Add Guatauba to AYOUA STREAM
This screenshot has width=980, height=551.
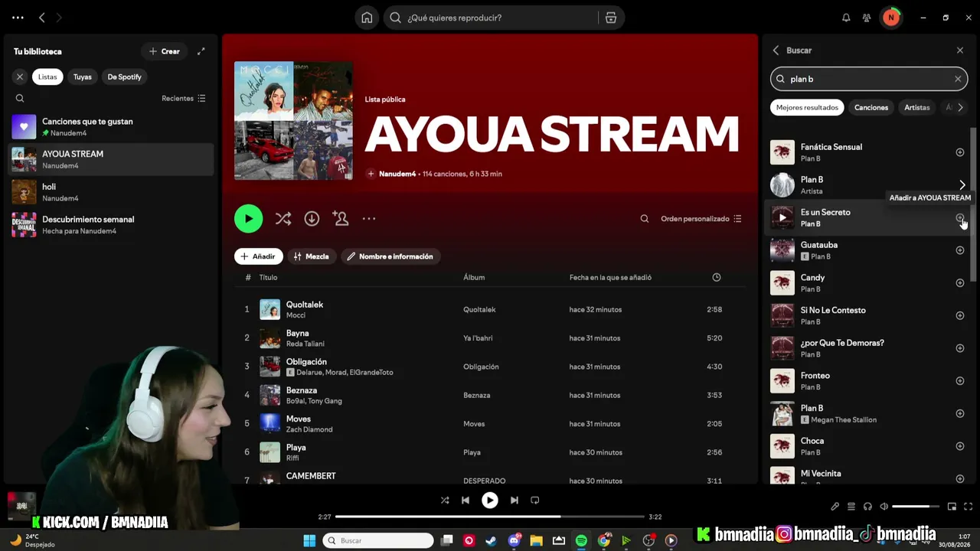(960, 250)
